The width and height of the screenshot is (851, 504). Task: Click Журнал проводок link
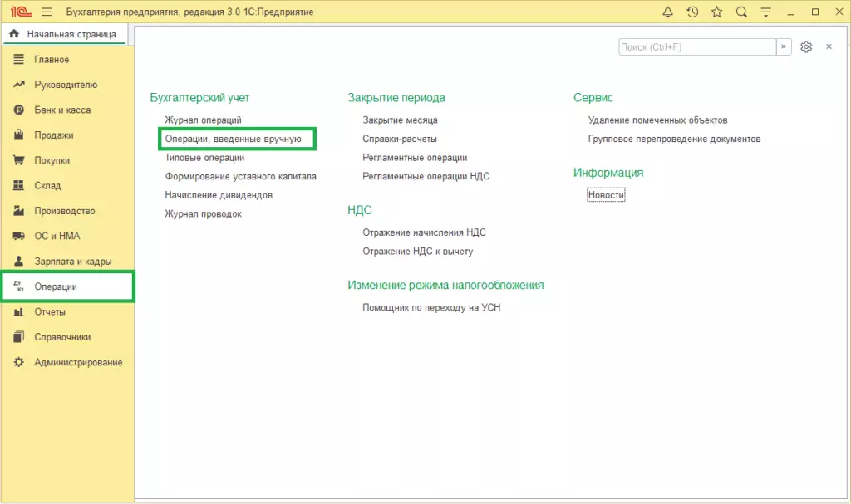pyautogui.click(x=203, y=214)
